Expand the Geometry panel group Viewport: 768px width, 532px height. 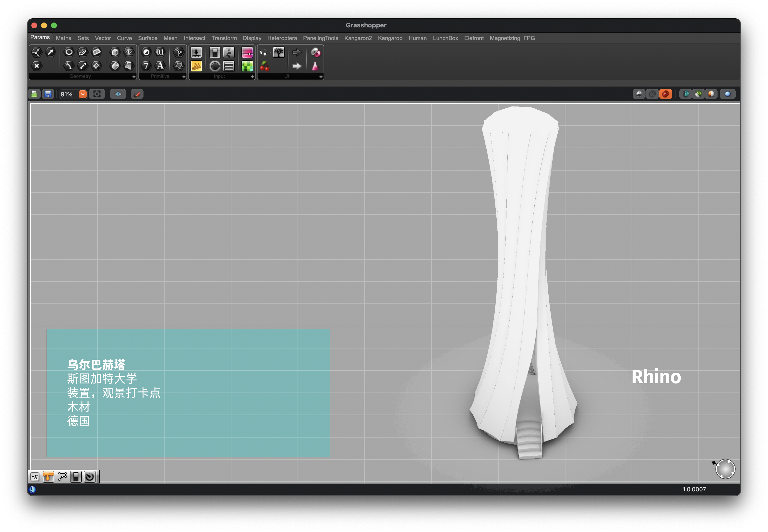(134, 77)
